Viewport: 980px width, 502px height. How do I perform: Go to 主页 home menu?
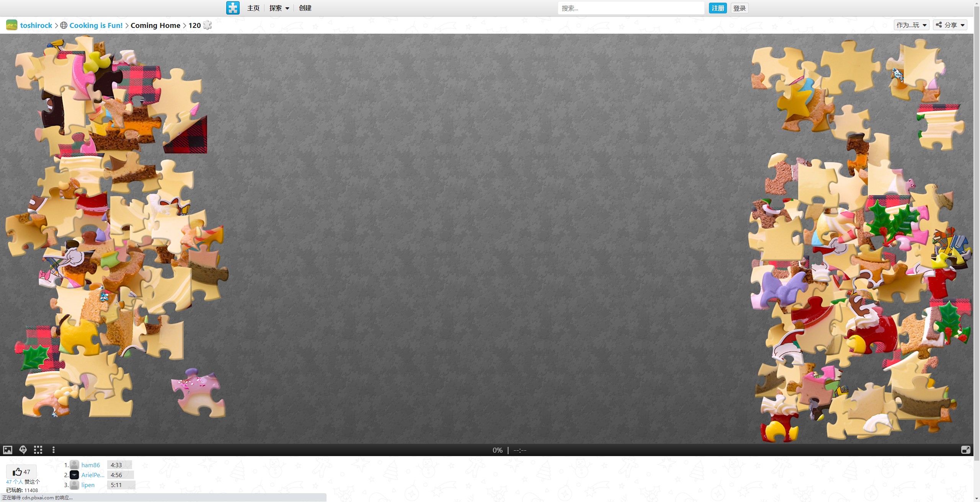coord(253,8)
